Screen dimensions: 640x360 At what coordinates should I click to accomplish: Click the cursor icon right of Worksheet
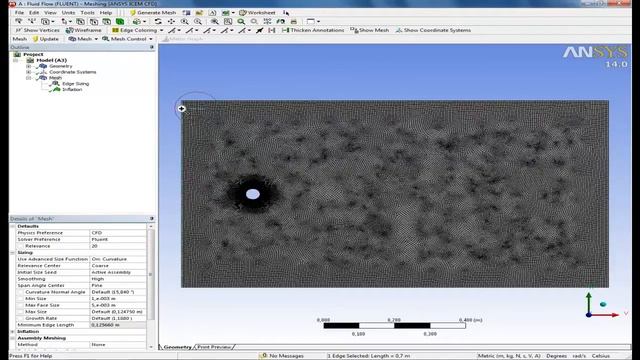coord(286,13)
